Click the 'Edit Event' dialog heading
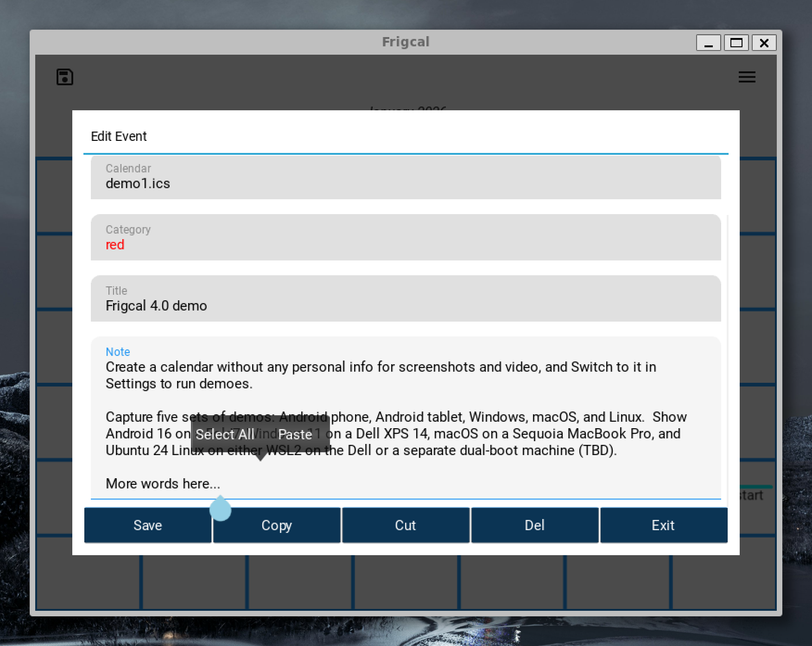Viewport: 812px width, 646px height. pyautogui.click(x=119, y=136)
